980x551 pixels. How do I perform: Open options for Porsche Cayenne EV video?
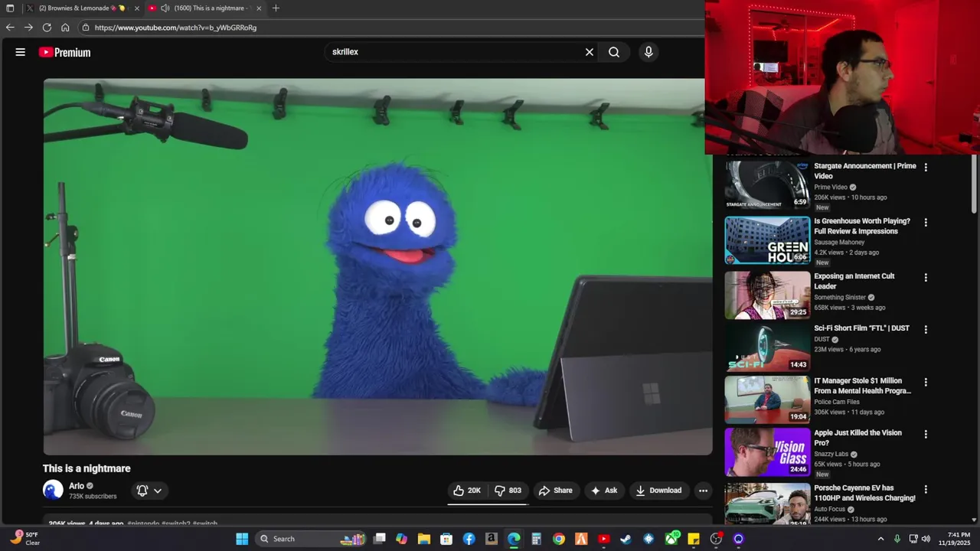[926, 488]
